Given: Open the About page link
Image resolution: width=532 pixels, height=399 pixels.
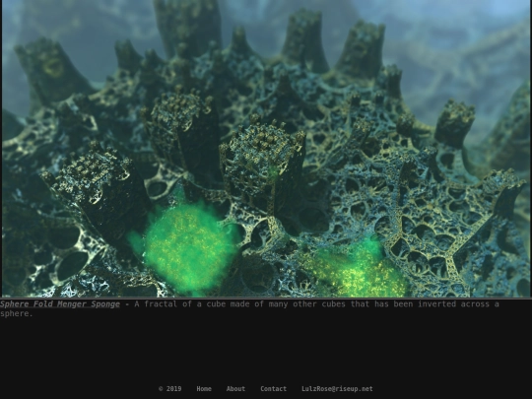Looking at the screenshot, I should tap(235, 389).
